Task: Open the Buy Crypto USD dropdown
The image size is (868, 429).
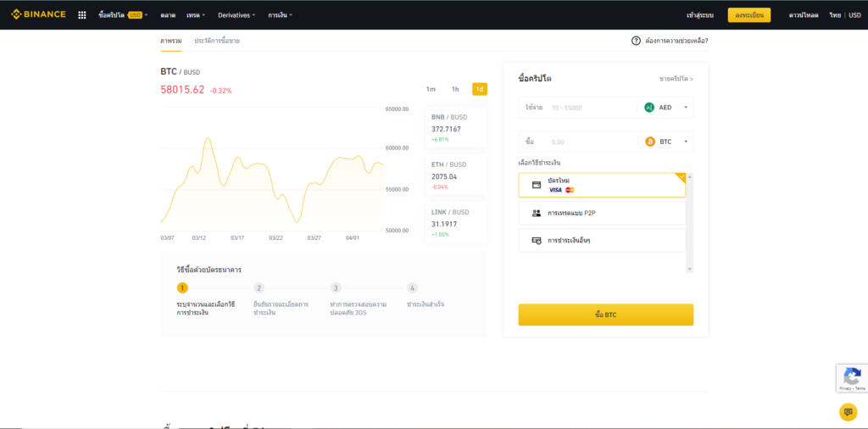Action: tap(123, 15)
